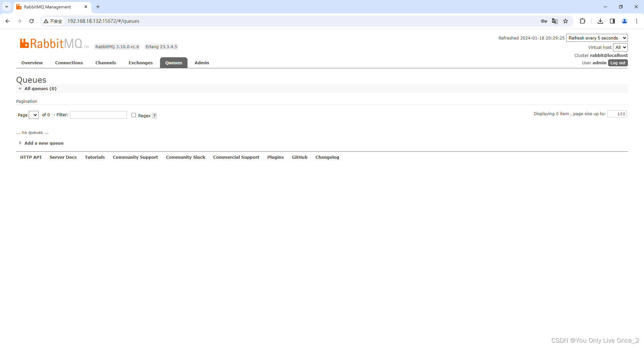Go to the Overview tab
Viewport: 644px width, 347px height.
pyautogui.click(x=32, y=63)
